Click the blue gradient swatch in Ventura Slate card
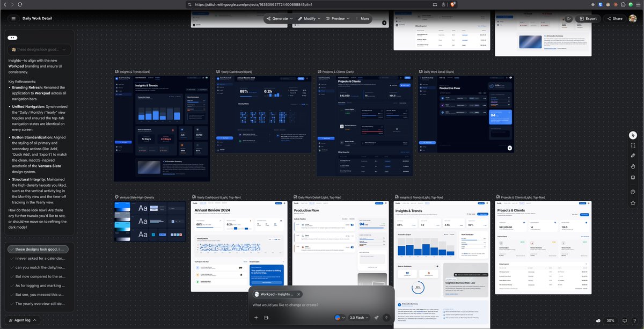 [x=122, y=208]
